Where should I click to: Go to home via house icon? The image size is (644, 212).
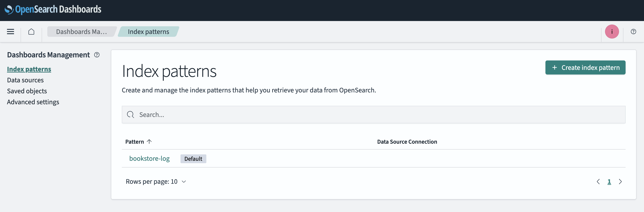coord(31,32)
